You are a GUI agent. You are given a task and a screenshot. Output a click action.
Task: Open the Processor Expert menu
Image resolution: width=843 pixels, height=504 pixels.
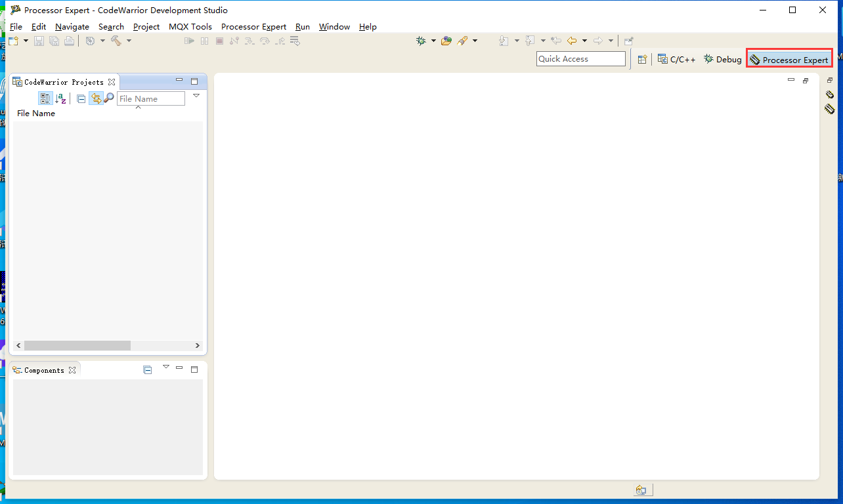253,27
